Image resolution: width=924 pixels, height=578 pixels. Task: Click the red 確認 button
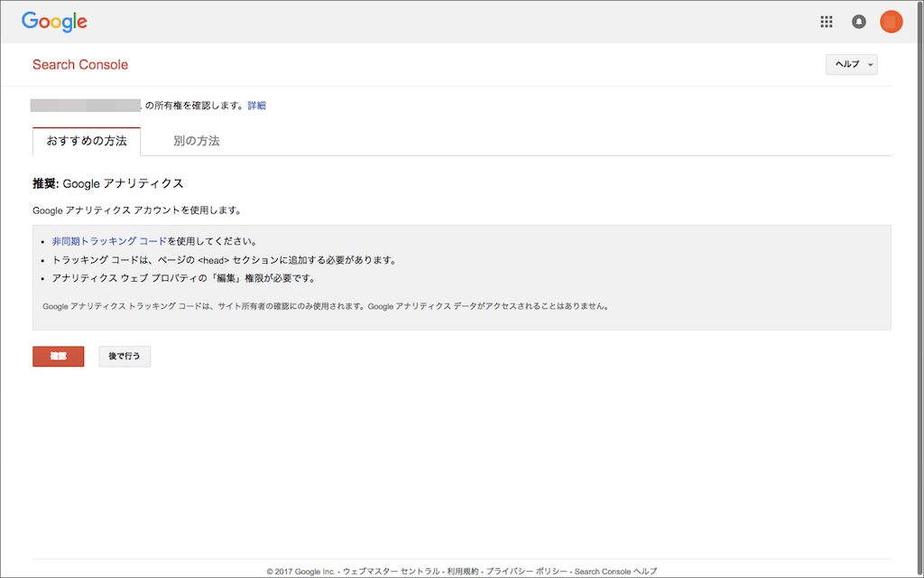pyautogui.click(x=59, y=356)
